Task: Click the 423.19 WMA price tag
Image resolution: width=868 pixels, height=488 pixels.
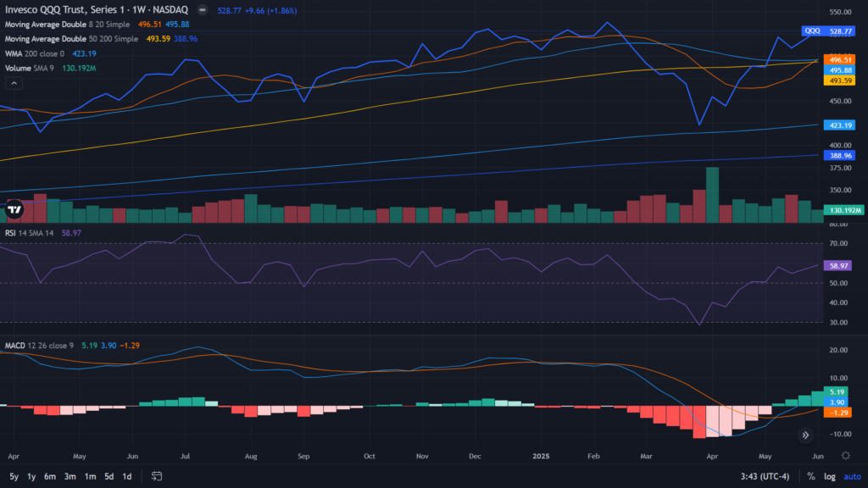Action: pos(840,125)
